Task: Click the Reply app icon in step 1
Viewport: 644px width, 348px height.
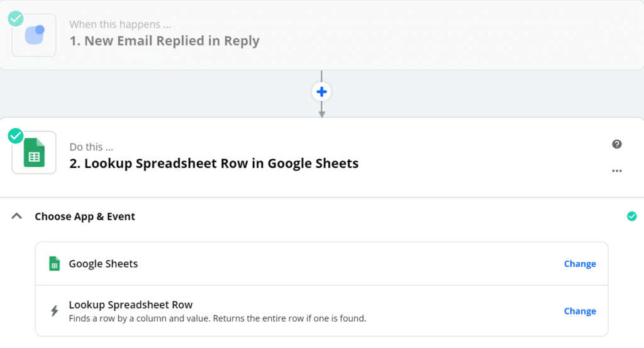Action: 34,35
